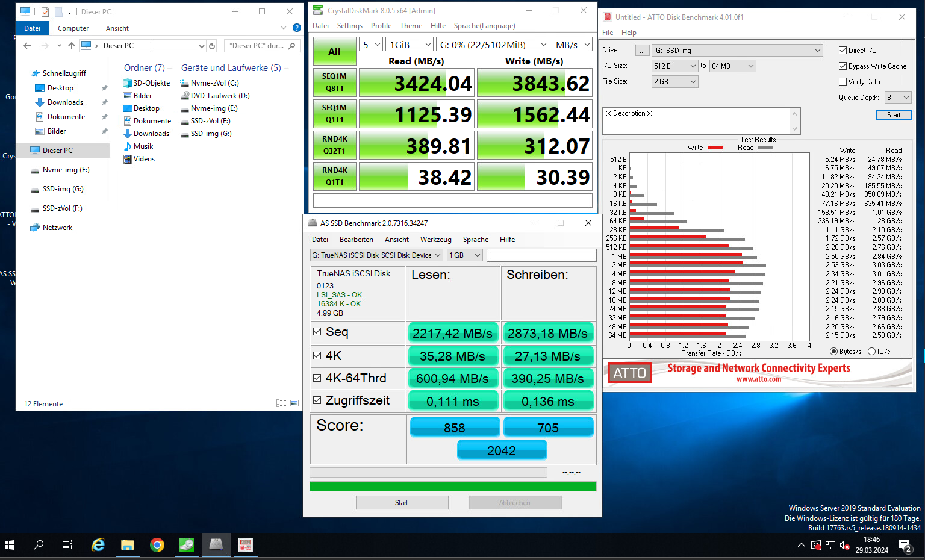Switch Explorer to large icons view
The width and height of the screenshot is (925, 560).
(x=294, y=403)
